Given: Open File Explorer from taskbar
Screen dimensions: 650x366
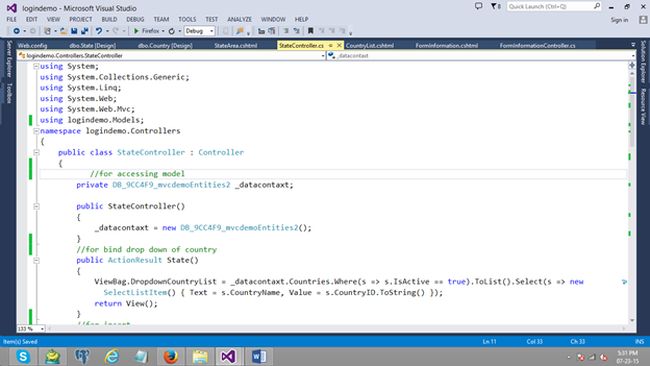Looking at the screenshot, I should 200,356.
